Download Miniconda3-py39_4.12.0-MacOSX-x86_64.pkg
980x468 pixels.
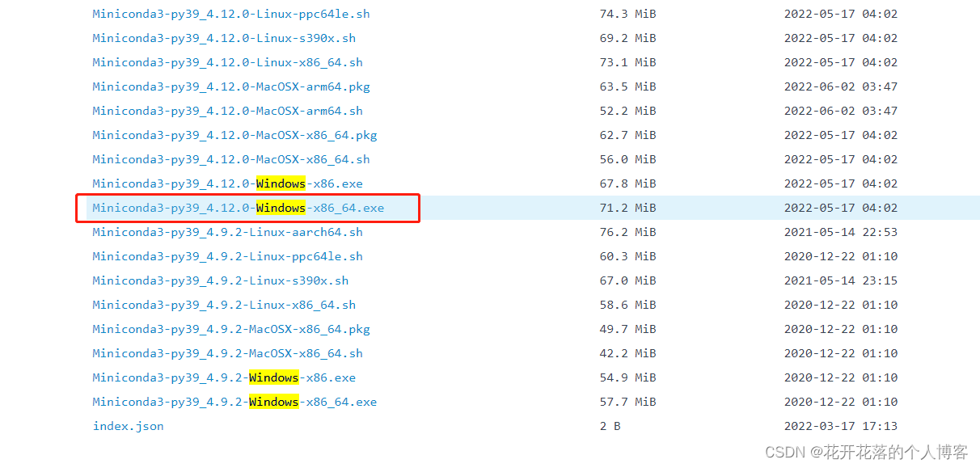pyautogui.click(x=234, y=135)
